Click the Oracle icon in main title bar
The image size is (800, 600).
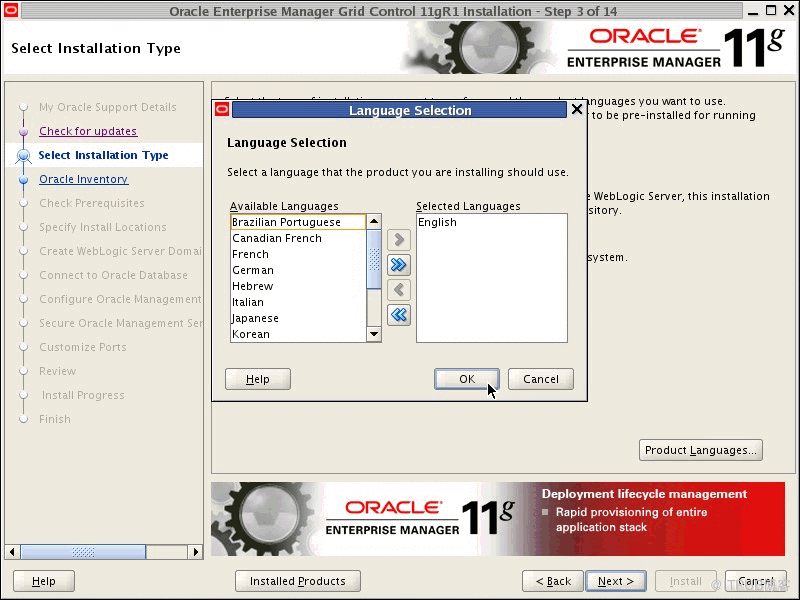(11, 10)
